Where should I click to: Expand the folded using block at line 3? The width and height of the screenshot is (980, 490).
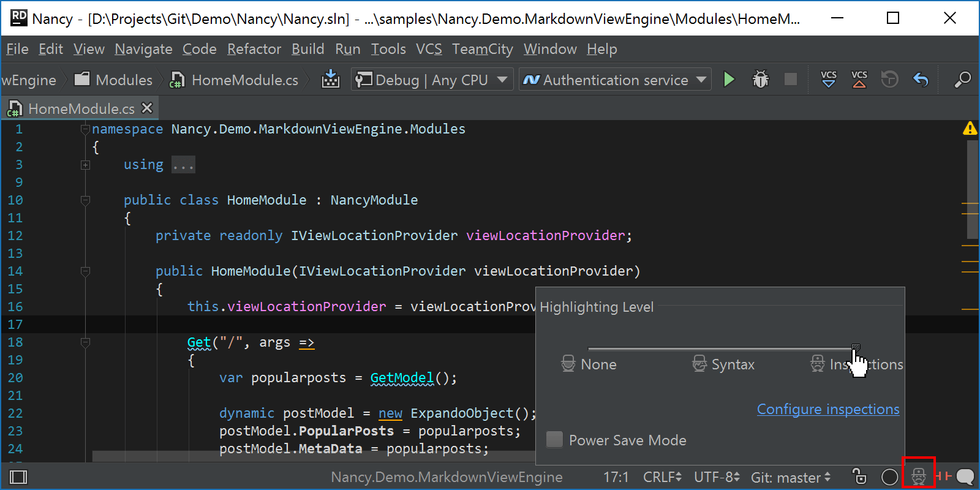point(85,165)
